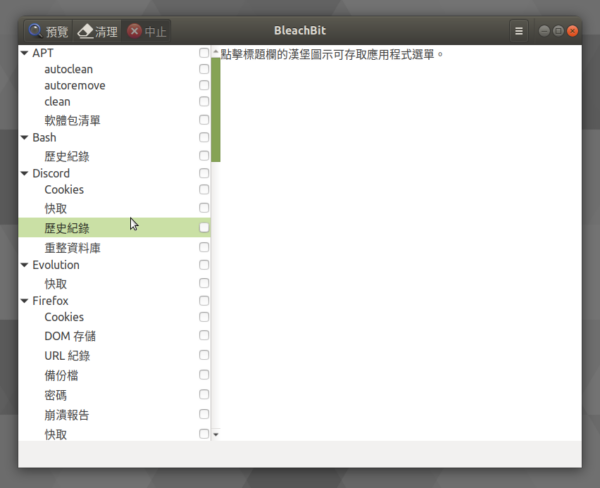The width and height of the screenshot is (600, 488).
Task: Tick the 備份檔 checkbox
Action: 204,375
